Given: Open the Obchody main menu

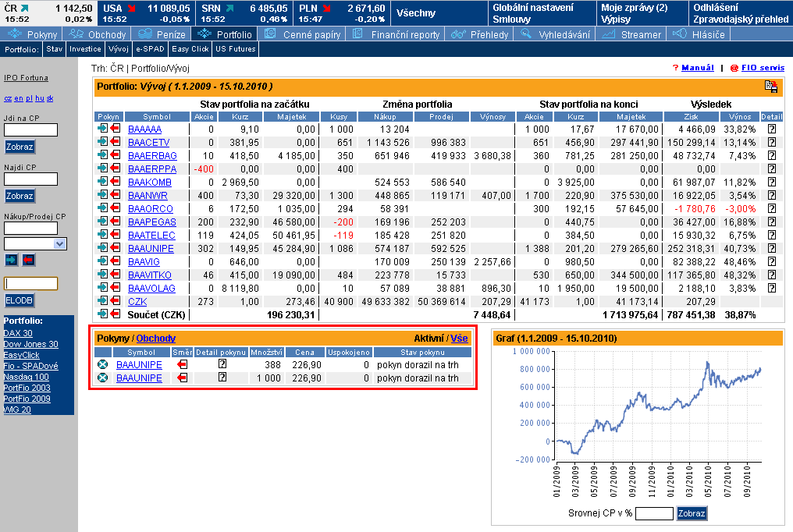Looking at the screenshot, I should coord(97,34).
